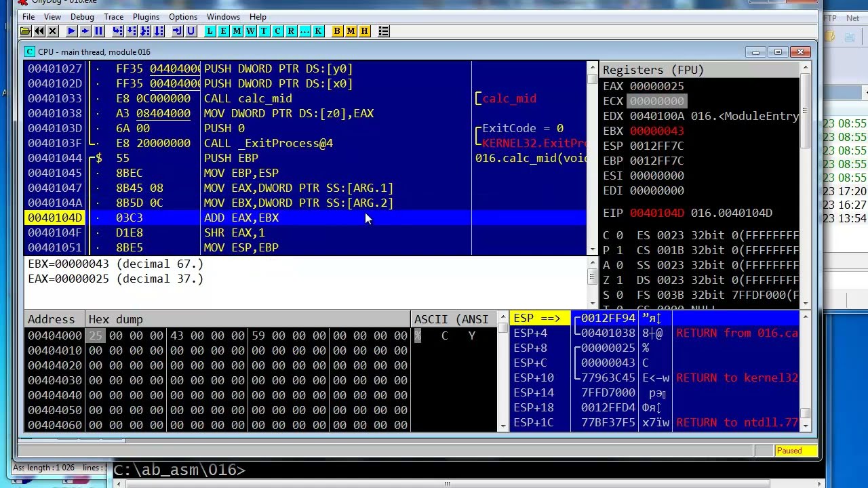Open the View menu
Screen dimensions: 868x488
coord(52,17)
